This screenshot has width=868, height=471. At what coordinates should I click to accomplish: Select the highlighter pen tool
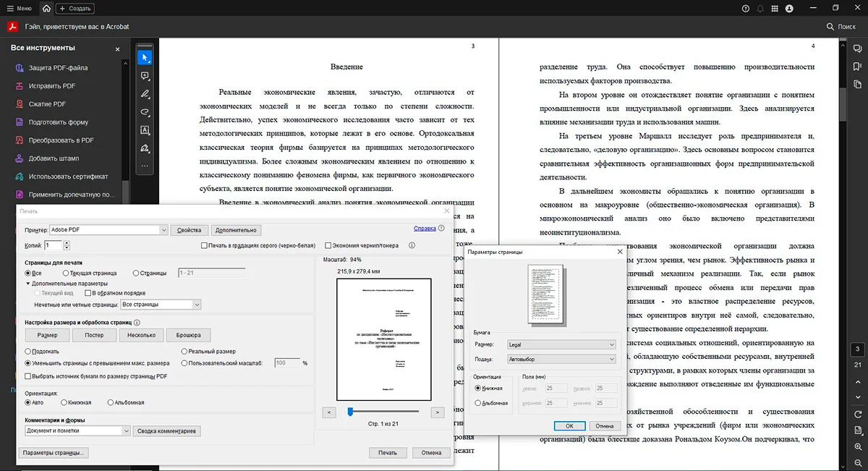tap(145, 94)
